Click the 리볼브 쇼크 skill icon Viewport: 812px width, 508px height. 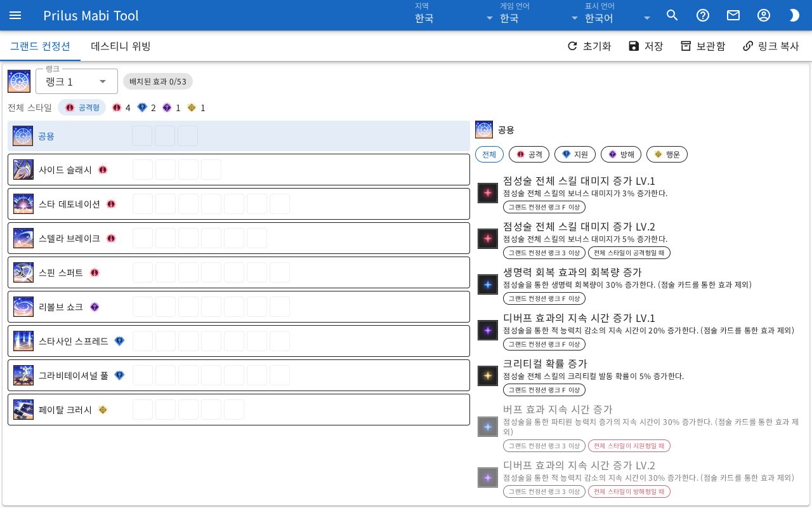[x=23, y=307]
